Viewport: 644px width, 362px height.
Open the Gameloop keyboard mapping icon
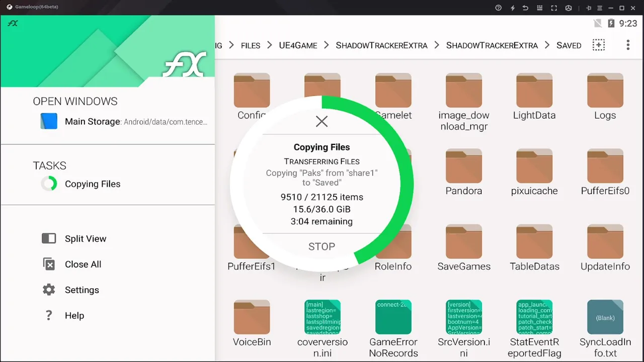coord(540,8)
